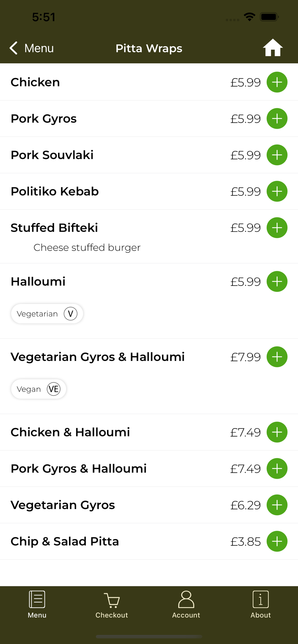298x644 pixels.
Task: Add Pork Souvlaki with the plus icon
Action: 277,155
